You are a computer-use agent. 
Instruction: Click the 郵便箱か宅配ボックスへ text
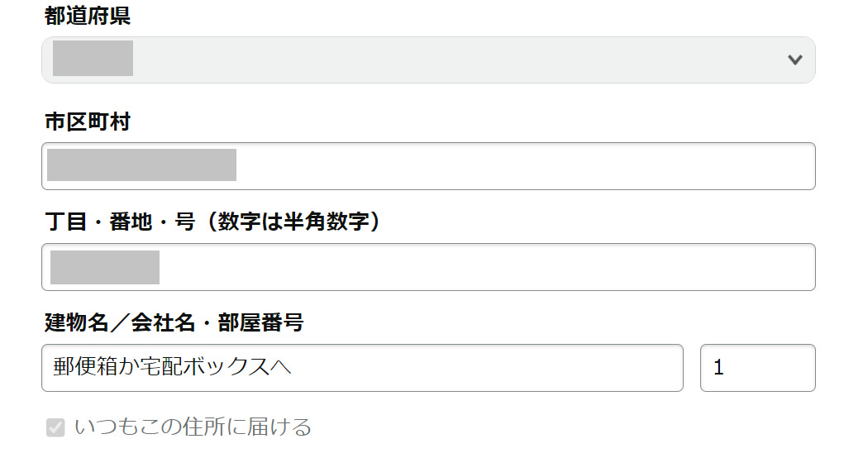(173, 367)
